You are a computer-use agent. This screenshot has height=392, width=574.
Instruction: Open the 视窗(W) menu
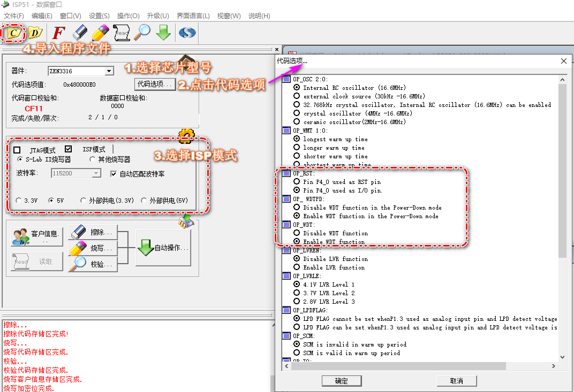[229, 16]
